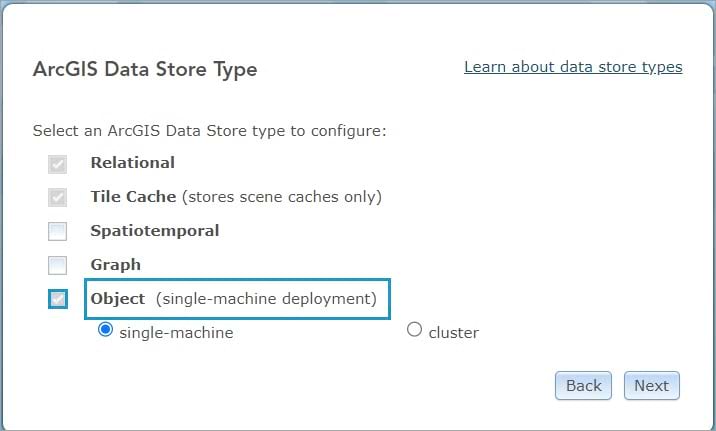
Task: Toggle the Tile Cache checkbox
Action: (x=58, y=198)
